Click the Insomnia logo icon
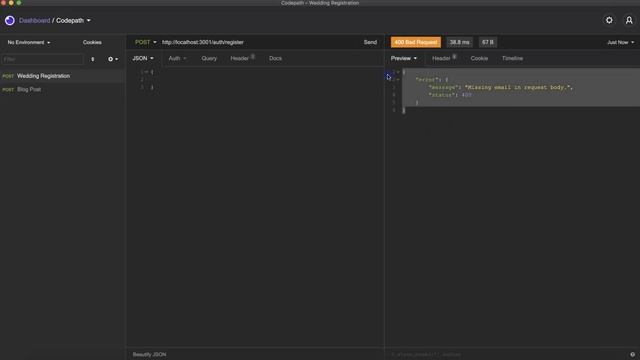The image size is (640, 360). pos(10,20)
